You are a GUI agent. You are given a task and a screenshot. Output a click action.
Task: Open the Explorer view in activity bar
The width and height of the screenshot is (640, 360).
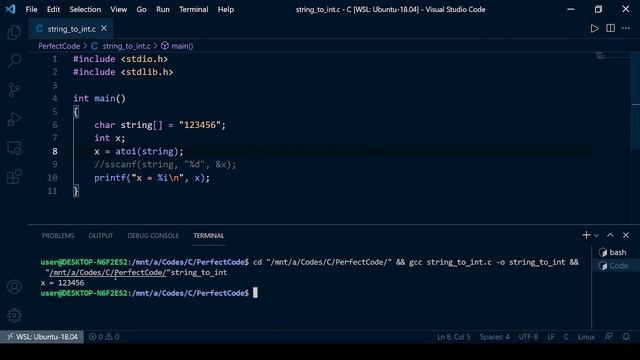[14, 32]
